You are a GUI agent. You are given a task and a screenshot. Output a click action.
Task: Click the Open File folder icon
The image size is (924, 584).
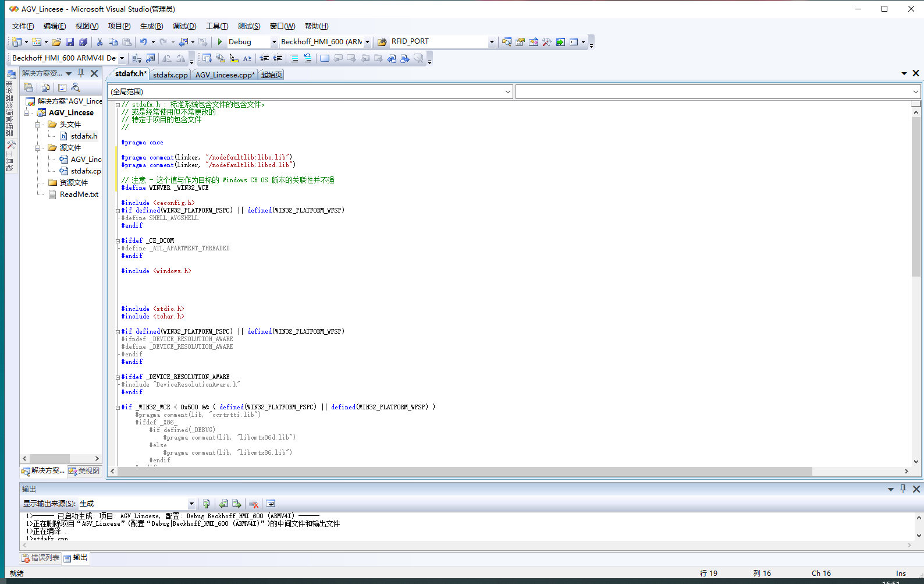pyautogui.click(x=56, y=42)
